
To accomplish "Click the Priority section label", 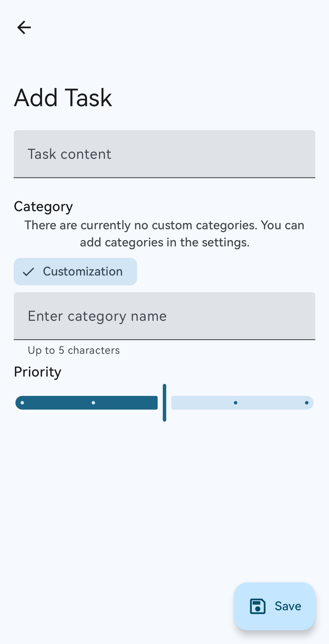I will click(x=37, y=372).
